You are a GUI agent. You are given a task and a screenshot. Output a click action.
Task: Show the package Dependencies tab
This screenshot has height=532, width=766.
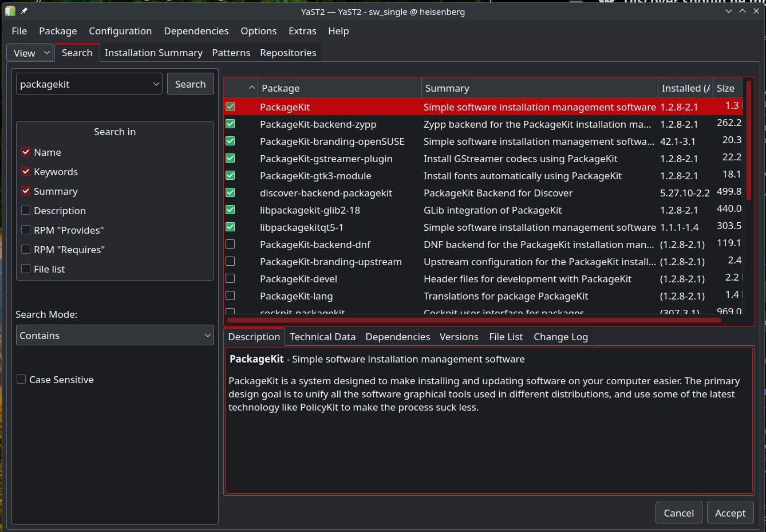click(397, 337)
